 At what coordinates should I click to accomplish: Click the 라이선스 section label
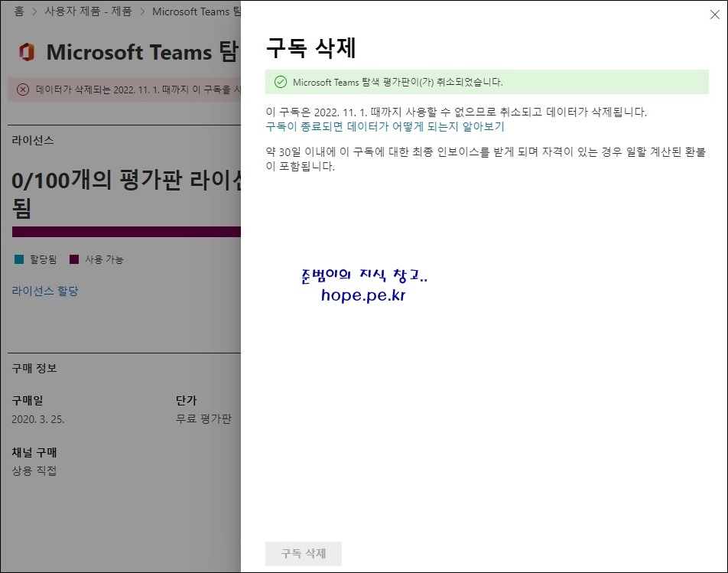32,140
